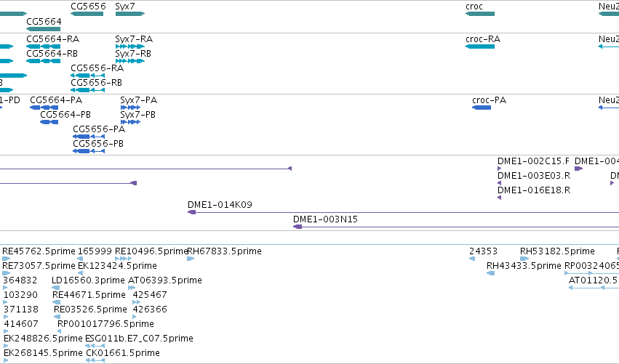619x364 pixels.
Task: Click the DME1-003N15 clone arrowhead
Action: [x=297, y=227]
